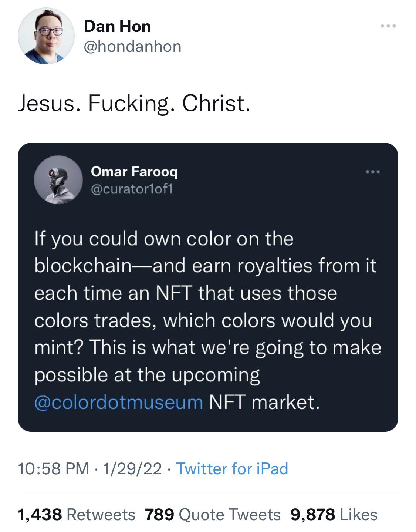
Task: Open Dan Hon's profile picture
Action: [x=46, y=36]
